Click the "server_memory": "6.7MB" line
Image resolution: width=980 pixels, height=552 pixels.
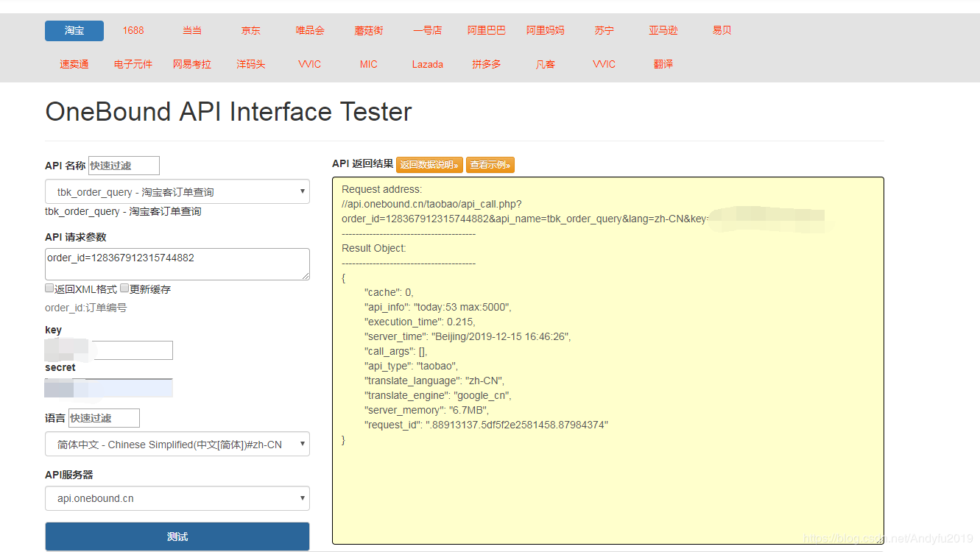pos(427,410)
